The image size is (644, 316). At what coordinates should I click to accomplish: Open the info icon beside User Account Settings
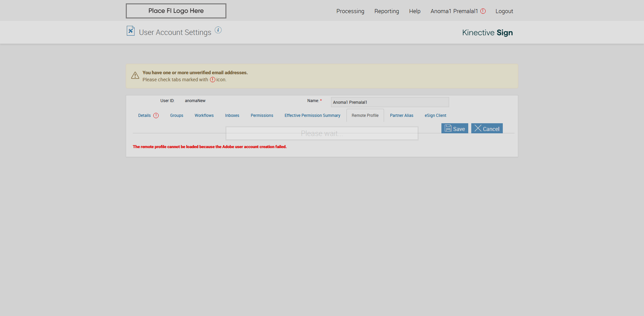point(218,30)
